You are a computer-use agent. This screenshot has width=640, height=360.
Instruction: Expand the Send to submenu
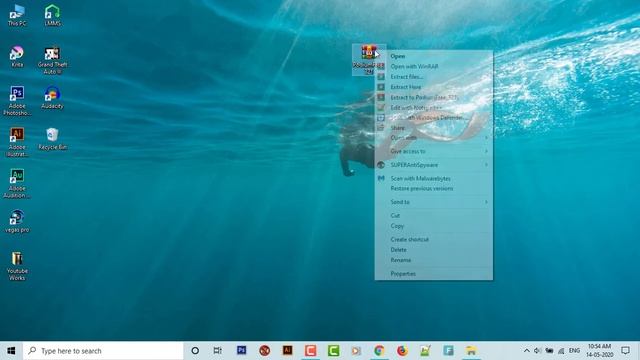coord(434,202)
